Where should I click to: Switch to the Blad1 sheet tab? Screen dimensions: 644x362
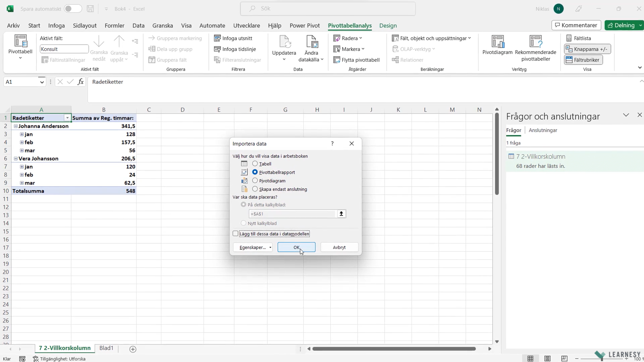click(106, 348)
